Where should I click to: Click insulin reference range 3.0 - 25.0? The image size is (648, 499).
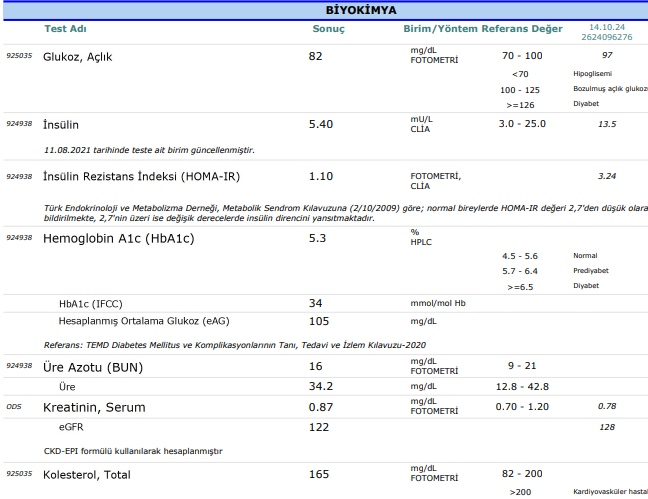(522, 124)
